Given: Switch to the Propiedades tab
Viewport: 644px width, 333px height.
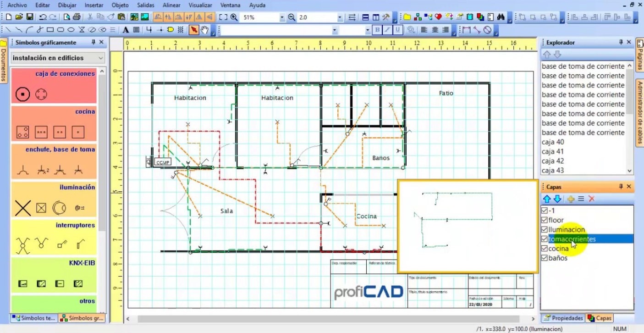Looking at the screenshot, I should pos(563,318).
